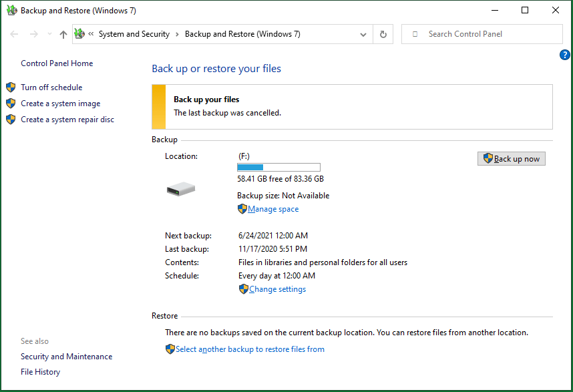Maximize the Backup and Restore window
Viewport: 573px width, 392px height.
(525, 10)
